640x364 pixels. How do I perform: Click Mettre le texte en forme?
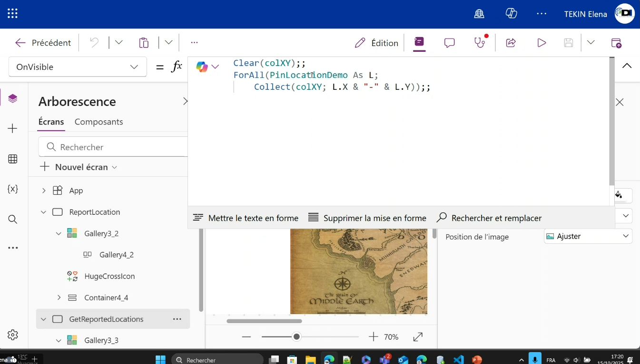coord(246,218)
